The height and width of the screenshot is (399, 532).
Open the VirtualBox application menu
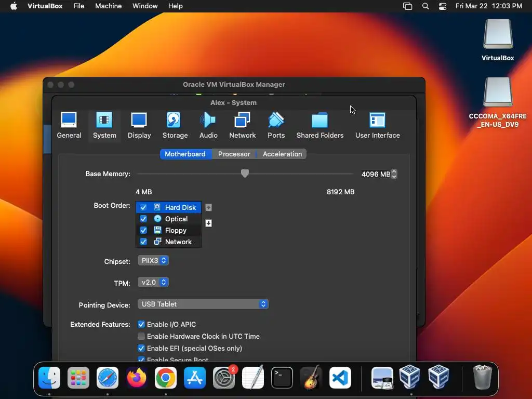(x=45, y=6)
